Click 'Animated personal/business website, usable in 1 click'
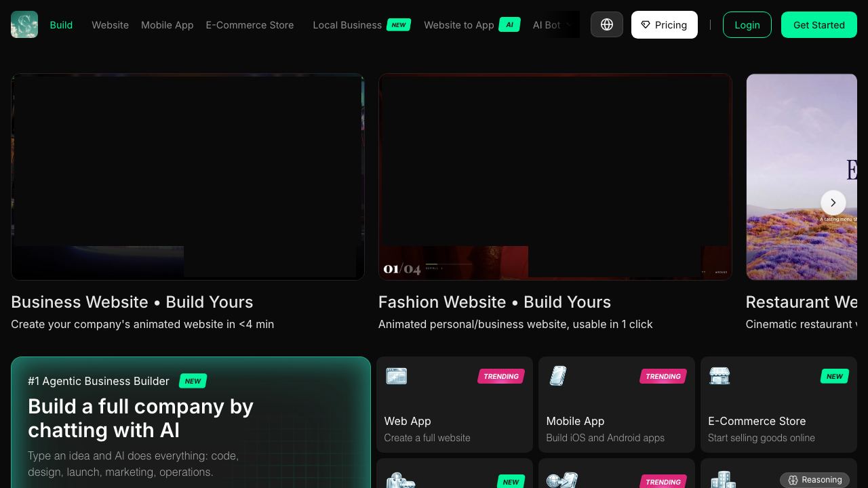This screenshot has width=868, height=488. [515, 324]
